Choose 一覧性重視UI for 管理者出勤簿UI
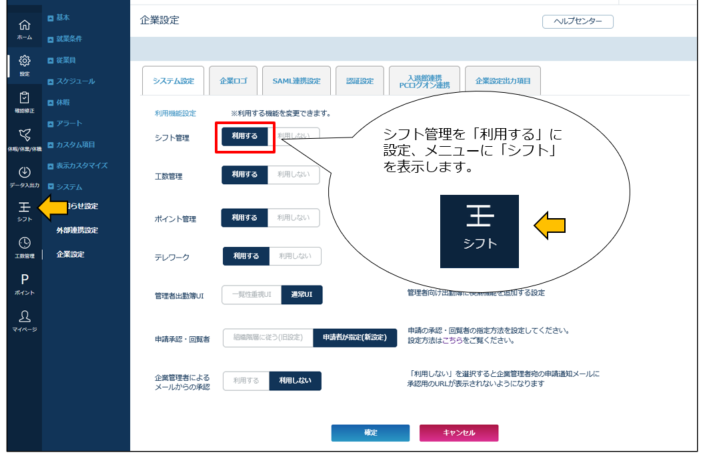The height and width of the screenshot is (459, 705). (x=251, y=295)
